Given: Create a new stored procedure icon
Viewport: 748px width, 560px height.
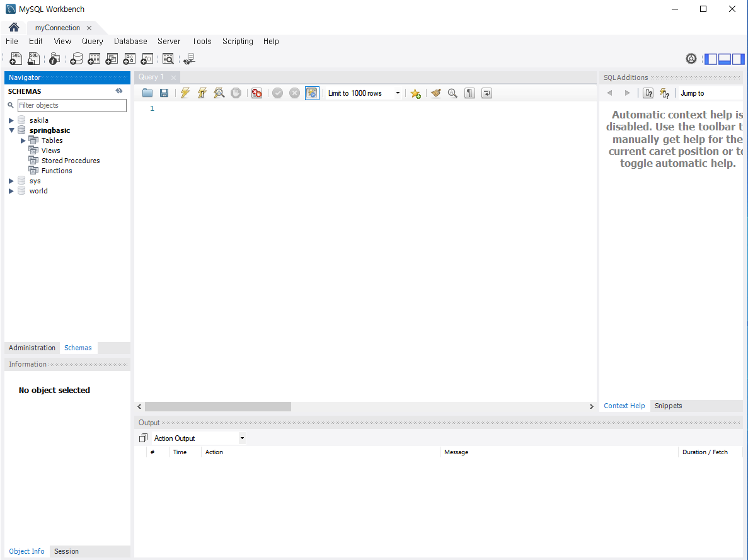Looking at the screenshot, I should pos(129,59).
